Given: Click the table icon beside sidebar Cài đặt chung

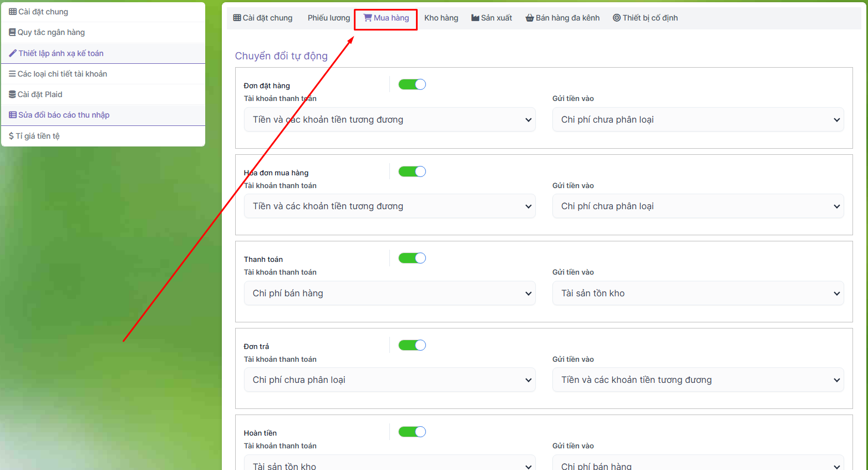Looking at the screenshot, I should (13, 12).
